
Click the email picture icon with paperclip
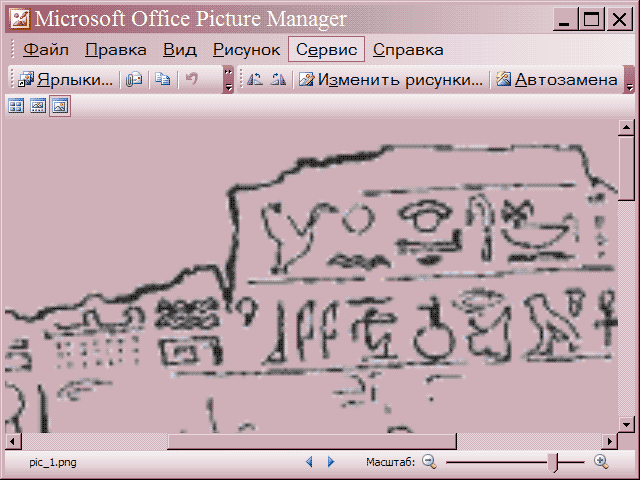[x=134, y=79]
